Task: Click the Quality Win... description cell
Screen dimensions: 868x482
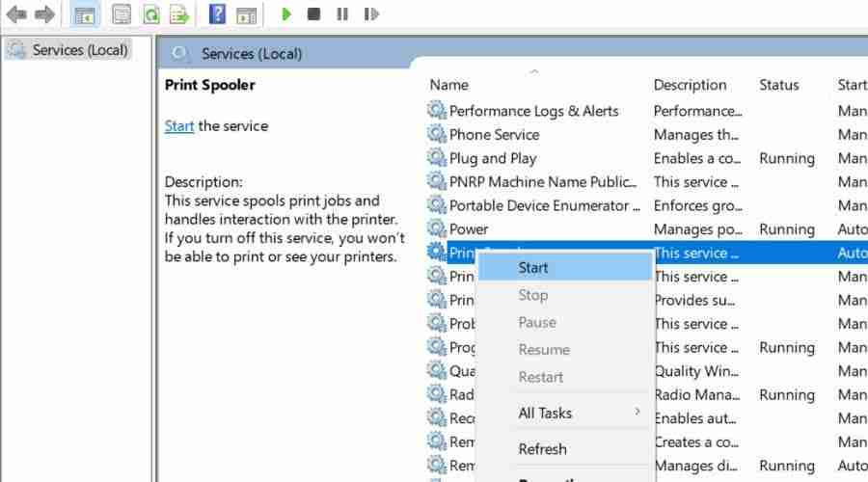Action: tap(696, 371)
